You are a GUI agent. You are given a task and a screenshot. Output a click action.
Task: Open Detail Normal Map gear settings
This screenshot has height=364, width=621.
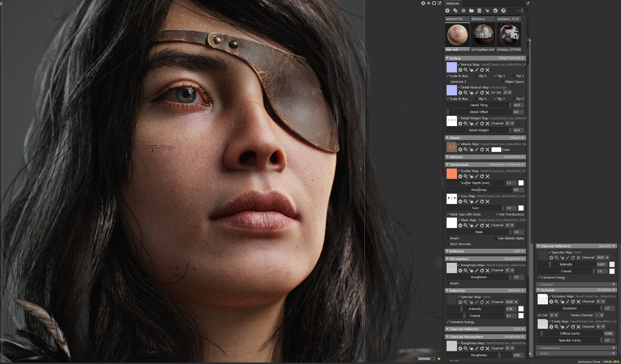[x=460, y=93]
